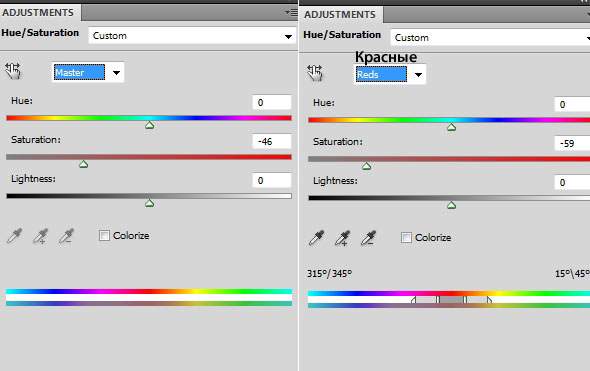The image size is (590, 371).
Task: Click the Lightness value field in Master panel
Action: (x=272, y=180)
